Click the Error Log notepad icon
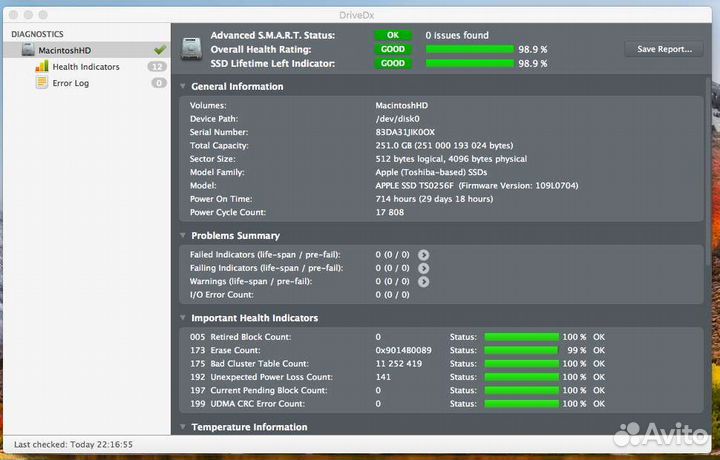This screenshot has width=720, height=460. 42,83
